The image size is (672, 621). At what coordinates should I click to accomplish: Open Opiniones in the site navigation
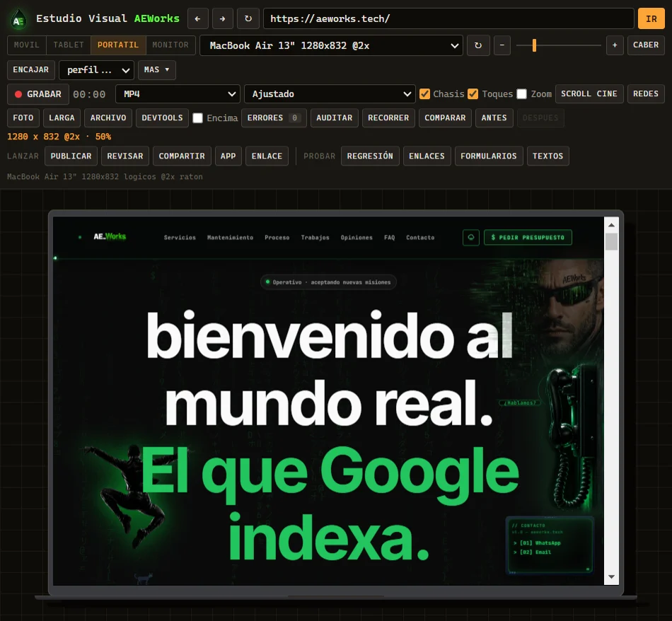(x=357, y=238)
